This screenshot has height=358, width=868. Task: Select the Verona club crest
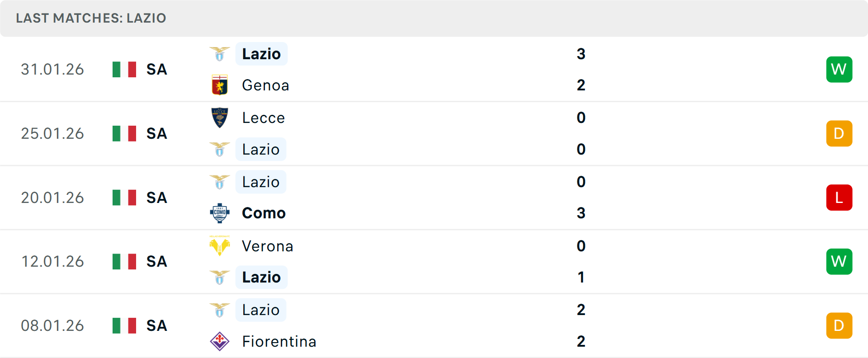click(220, 246)
